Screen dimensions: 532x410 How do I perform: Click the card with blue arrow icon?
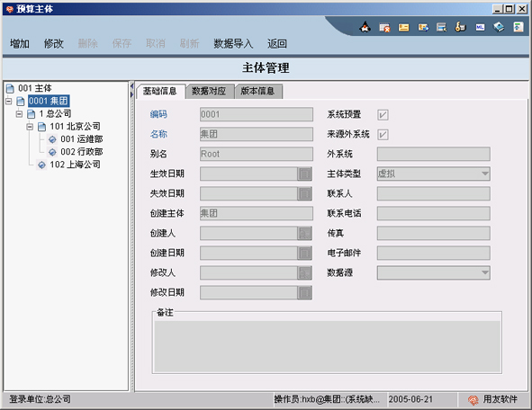click(x=423, y=27)
